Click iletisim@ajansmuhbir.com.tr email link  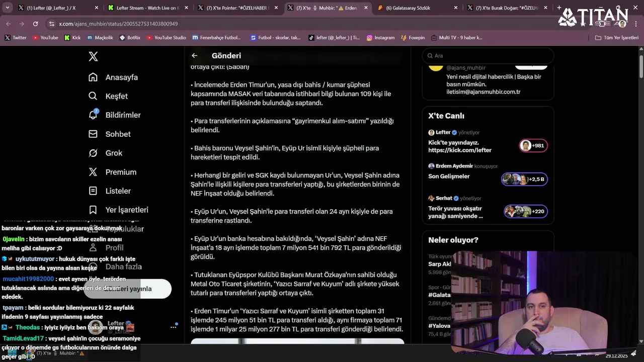coord(483,92)
